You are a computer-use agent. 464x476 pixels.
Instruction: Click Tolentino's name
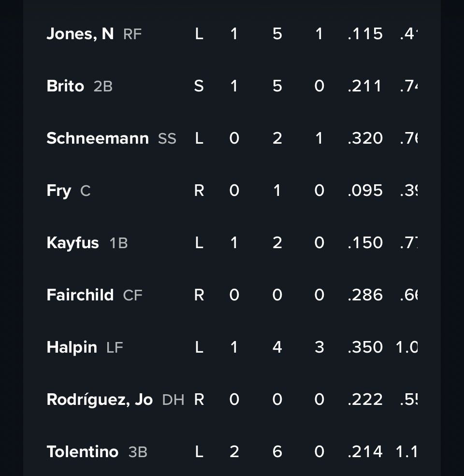pos(83,452)
